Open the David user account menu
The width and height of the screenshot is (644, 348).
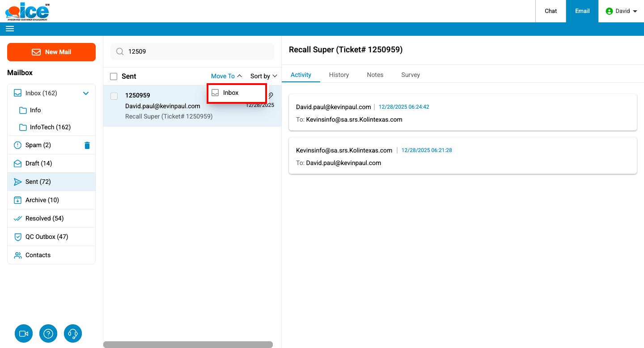621,11
